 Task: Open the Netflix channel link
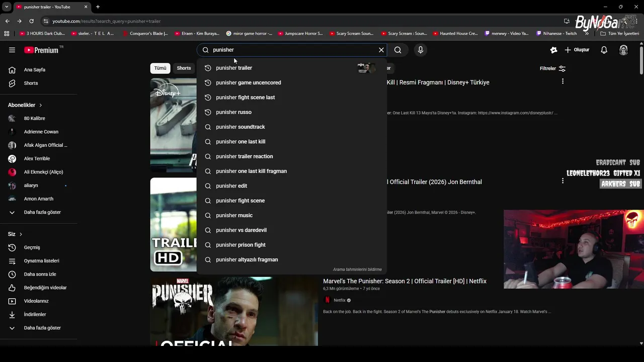(340, 300)
